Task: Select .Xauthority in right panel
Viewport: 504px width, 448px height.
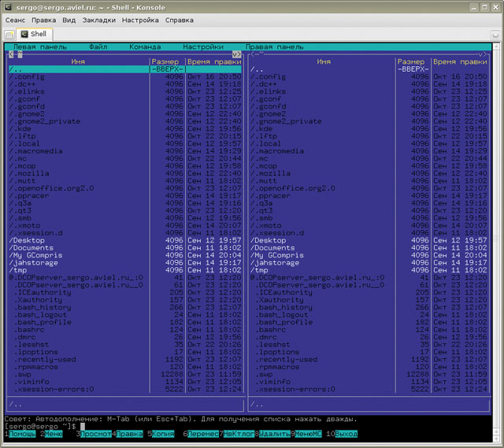Action: [x=369, y=300]
